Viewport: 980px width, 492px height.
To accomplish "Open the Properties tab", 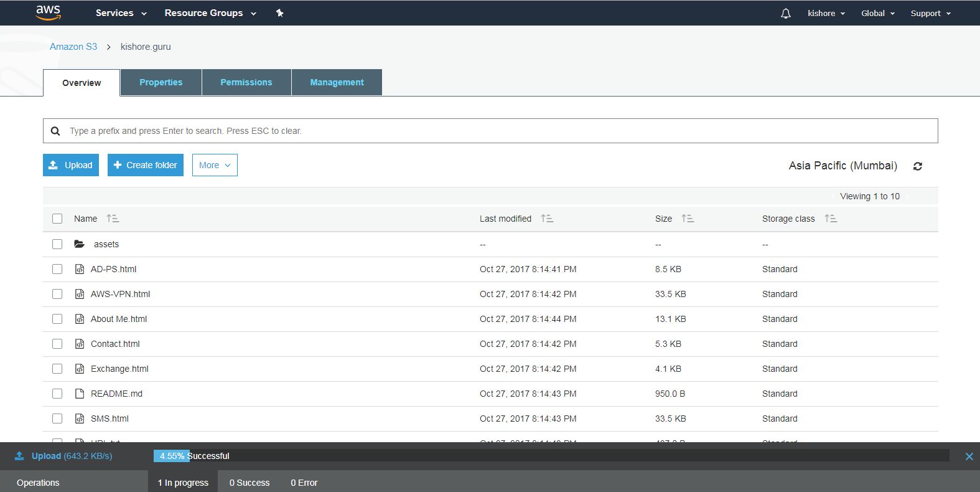I will [161, 82].
